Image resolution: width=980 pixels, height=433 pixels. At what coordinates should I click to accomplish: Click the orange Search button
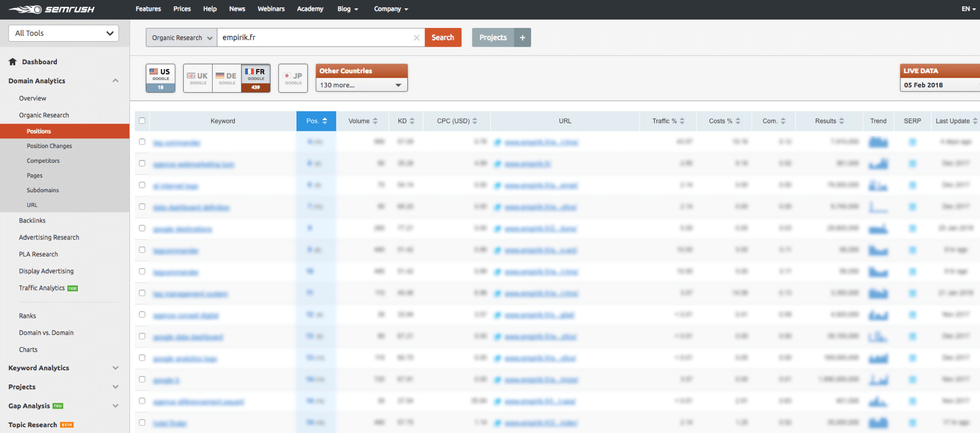(x=443, y=38)
